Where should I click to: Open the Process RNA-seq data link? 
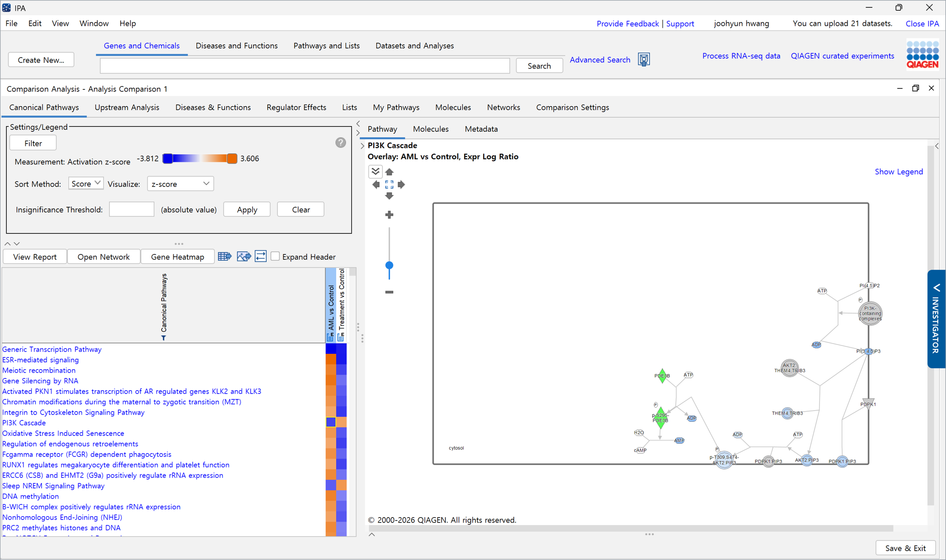pos(741,56)
